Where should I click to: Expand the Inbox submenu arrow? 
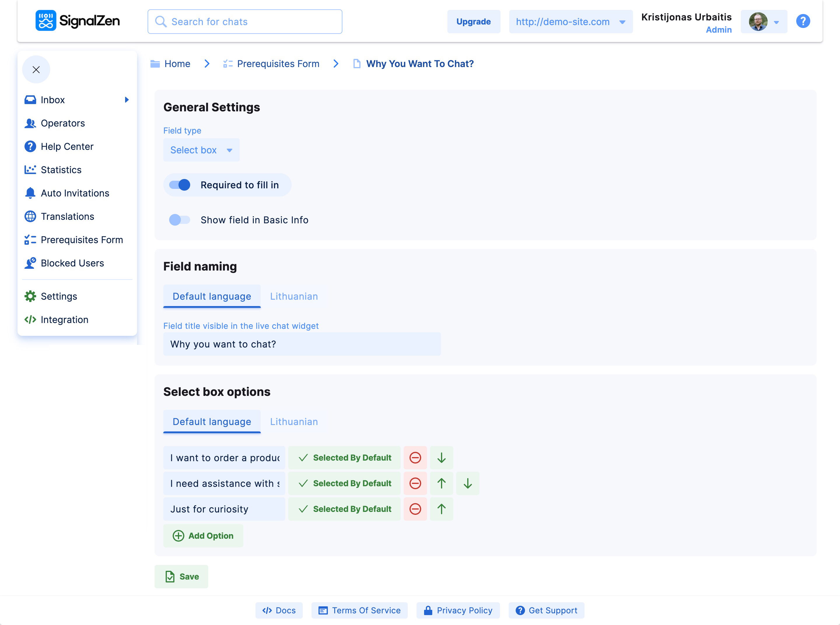127,100
